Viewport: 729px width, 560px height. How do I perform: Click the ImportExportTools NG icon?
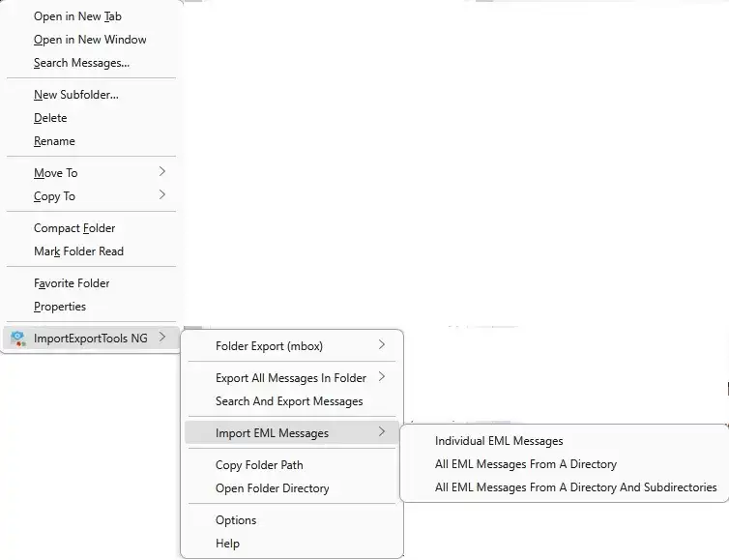(x=18, y=339)
